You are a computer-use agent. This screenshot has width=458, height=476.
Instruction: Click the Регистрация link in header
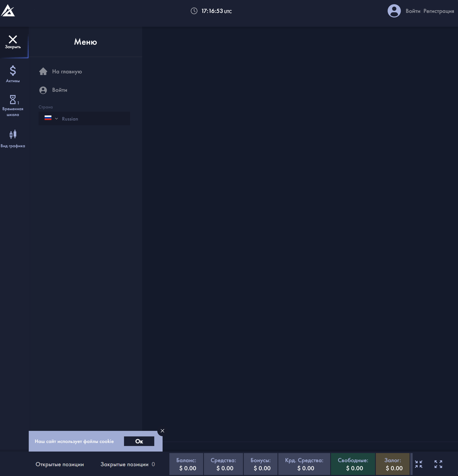439,11
